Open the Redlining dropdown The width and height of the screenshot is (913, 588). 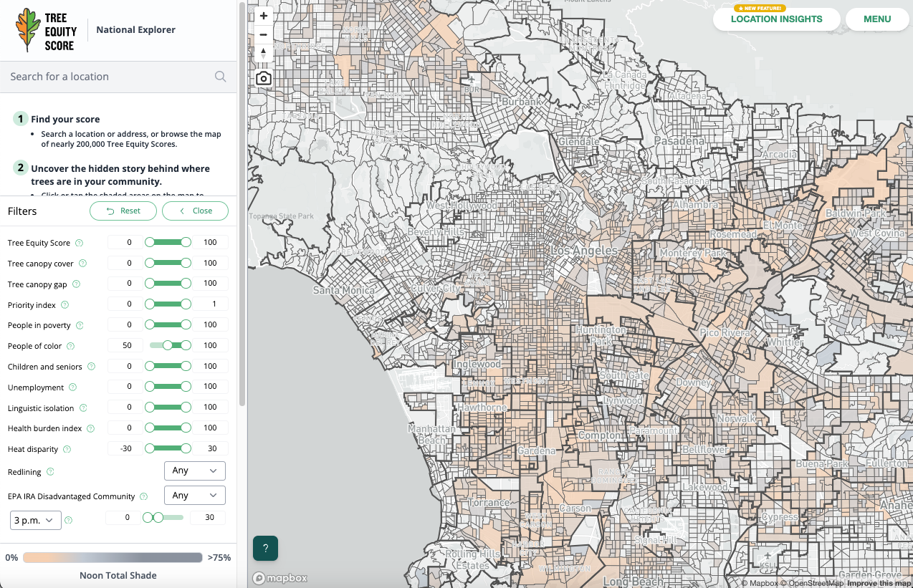(x=194, y=471)
